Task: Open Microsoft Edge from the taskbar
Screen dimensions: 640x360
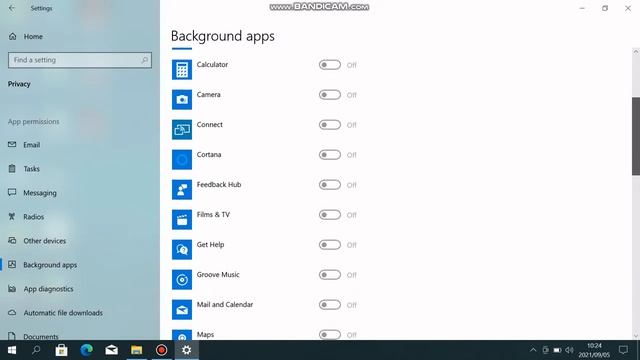Action: pos(87,350)
